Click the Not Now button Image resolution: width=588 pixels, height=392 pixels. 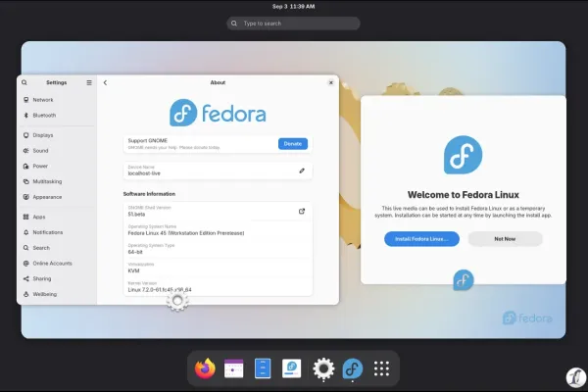(x=505, y=239)
